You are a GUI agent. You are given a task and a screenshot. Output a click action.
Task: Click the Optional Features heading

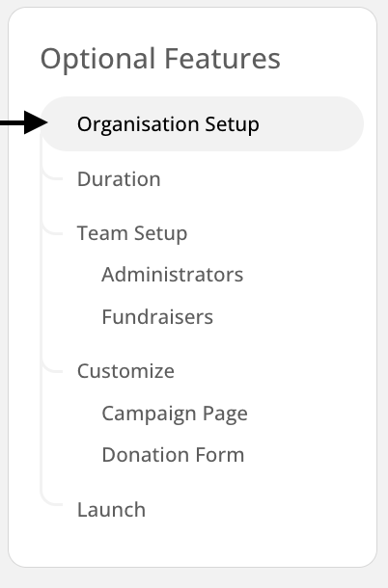click(160, 59)
